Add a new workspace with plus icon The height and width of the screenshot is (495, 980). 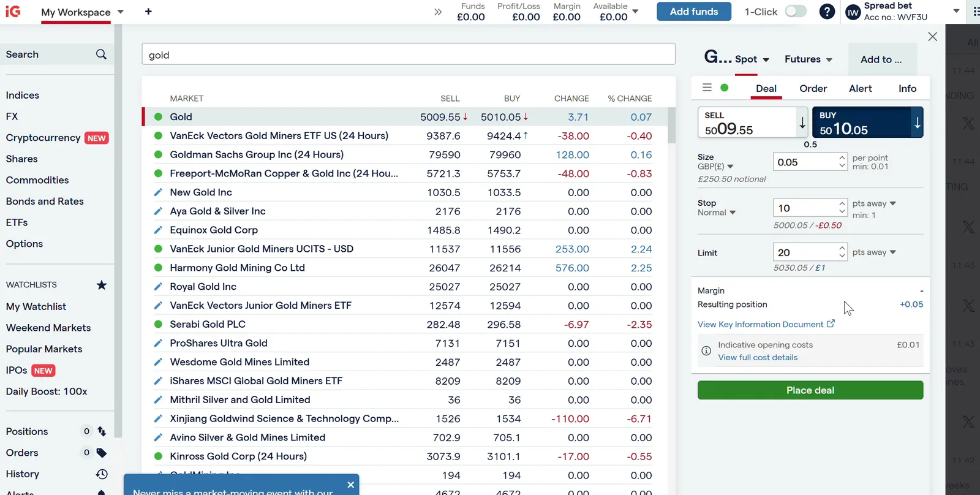(148, 12)
